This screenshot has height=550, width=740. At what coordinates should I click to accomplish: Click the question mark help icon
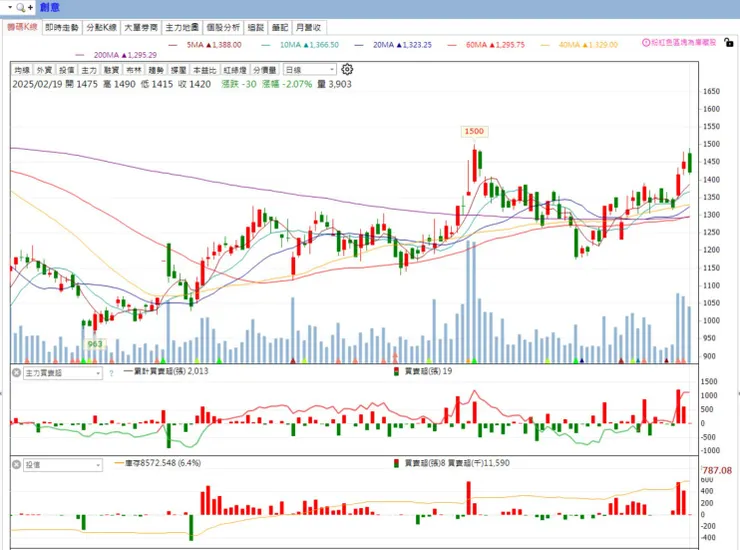[111, 373]
